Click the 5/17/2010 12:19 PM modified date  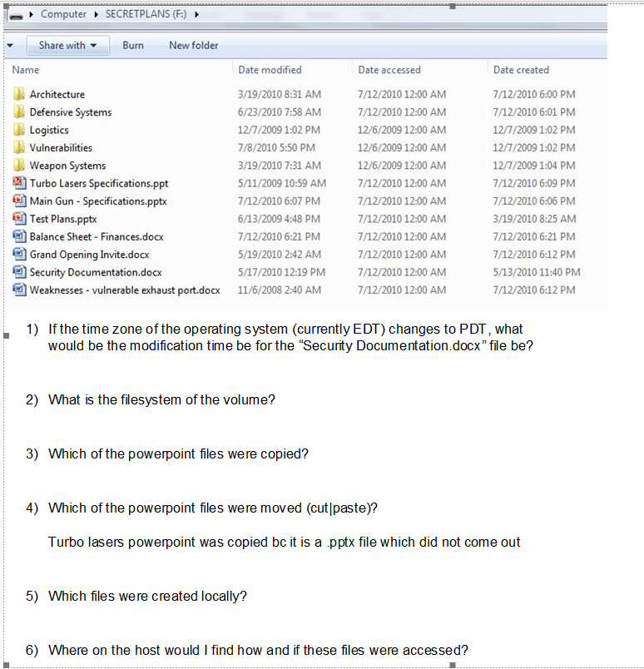coord(281,272)
